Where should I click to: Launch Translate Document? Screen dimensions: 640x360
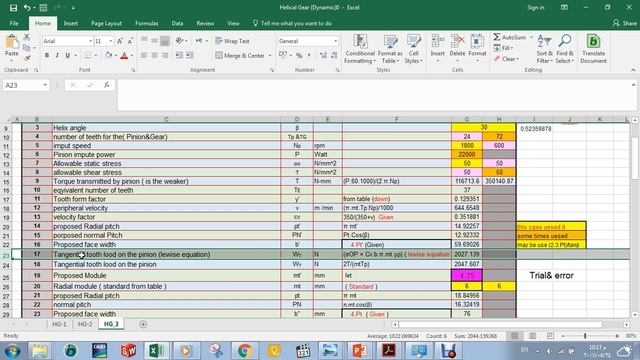[x=593, y=49]
